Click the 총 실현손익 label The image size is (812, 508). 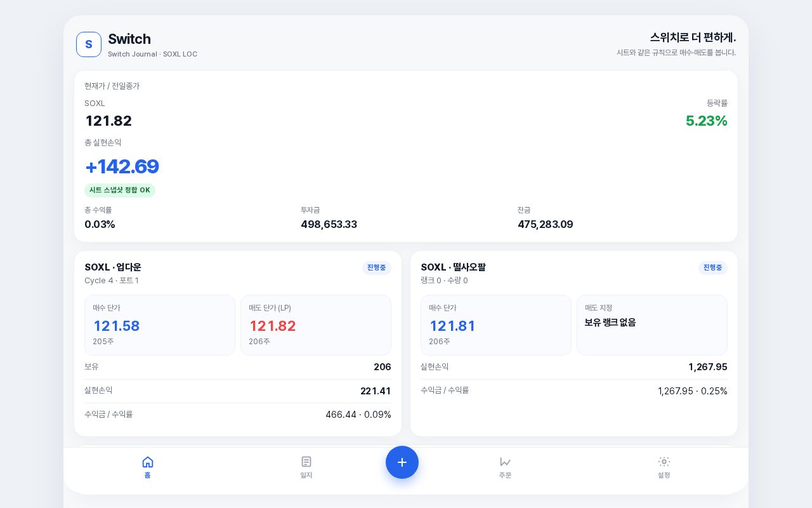pos(103,143)
